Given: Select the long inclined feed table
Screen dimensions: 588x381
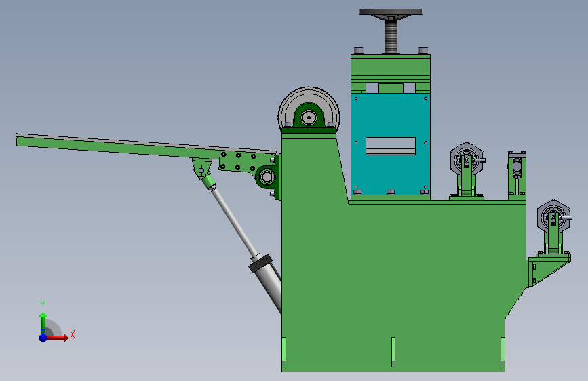Looking at the screenshot, I should click(x=146, y=146).
